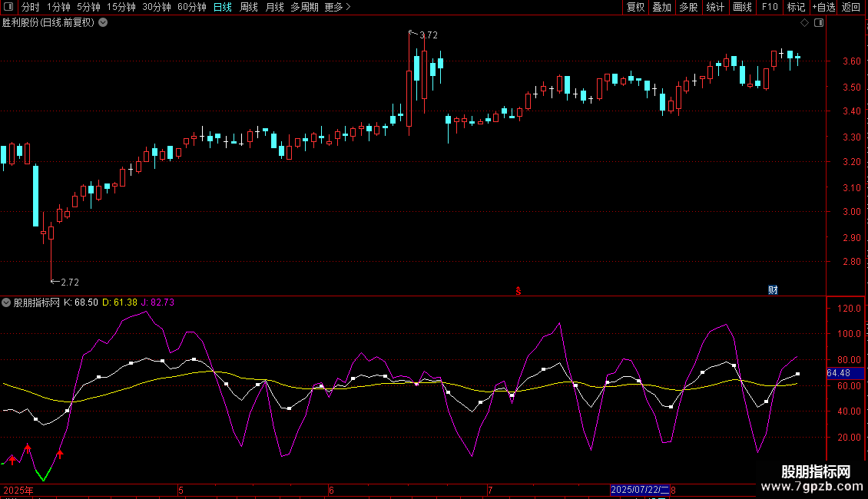Click the 统计 statistics button
The image size is (868, 499).
point(715,7)
